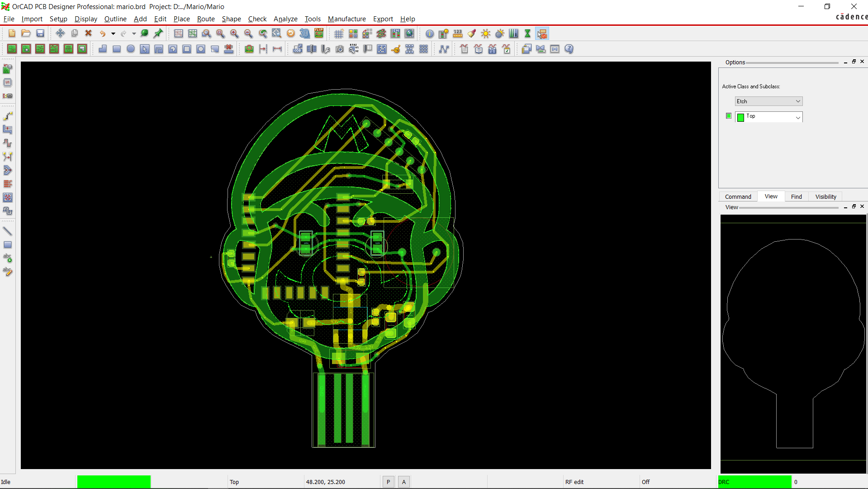The height and width of the screenshot is (489, 868).
Task: Expand the Redo history dropdown arrow
Action: 134,34
